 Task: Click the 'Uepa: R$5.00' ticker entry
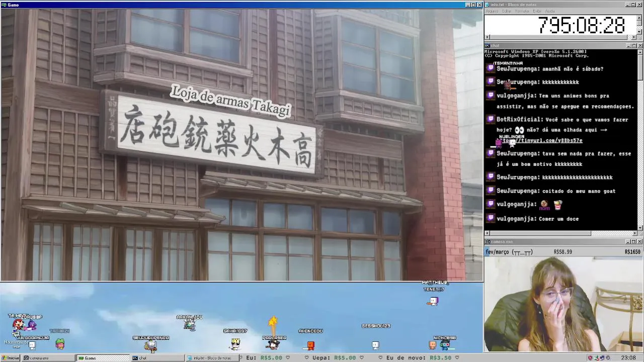334,358
